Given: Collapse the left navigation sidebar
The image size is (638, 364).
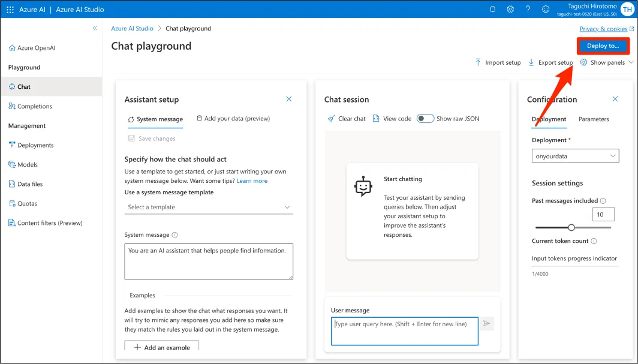Looking at the screenshot, I should 95,28.
